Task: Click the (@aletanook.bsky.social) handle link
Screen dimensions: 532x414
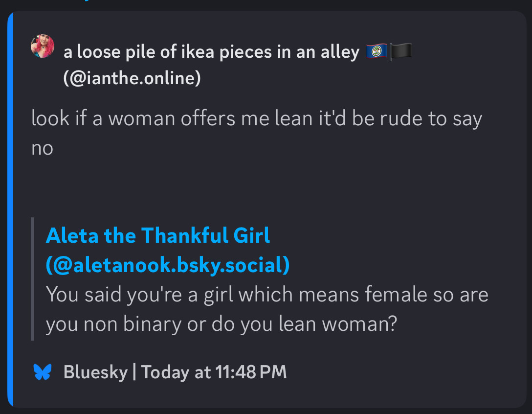Action: click(168, 265)
